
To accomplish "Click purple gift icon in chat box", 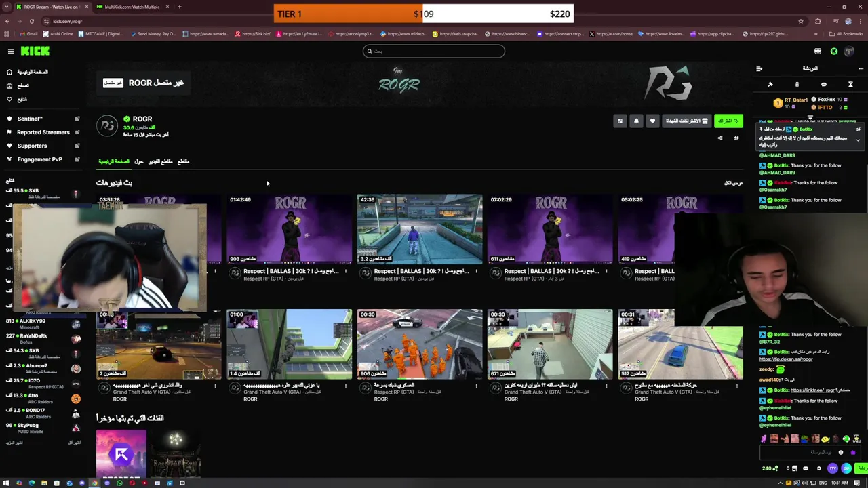I will (853, 452).
